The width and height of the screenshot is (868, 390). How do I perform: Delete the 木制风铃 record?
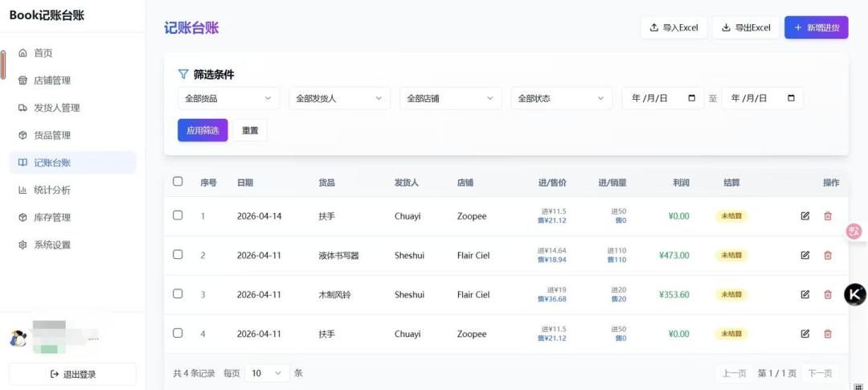(828, 295)
